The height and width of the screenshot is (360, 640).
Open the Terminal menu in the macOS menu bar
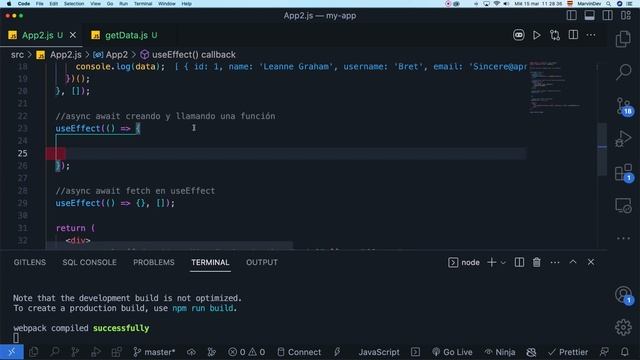pyautogui.click(x=143, y=4)
